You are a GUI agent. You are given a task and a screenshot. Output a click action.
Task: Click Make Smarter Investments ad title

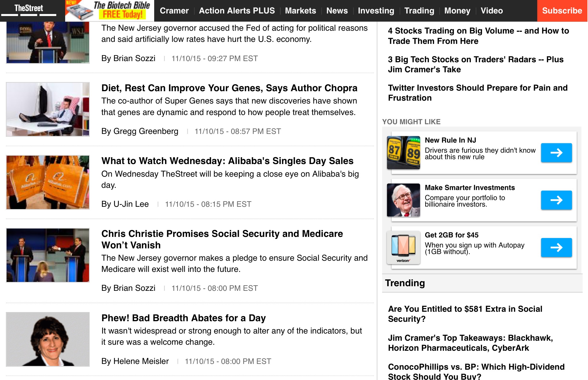click(x=470, y=188)
